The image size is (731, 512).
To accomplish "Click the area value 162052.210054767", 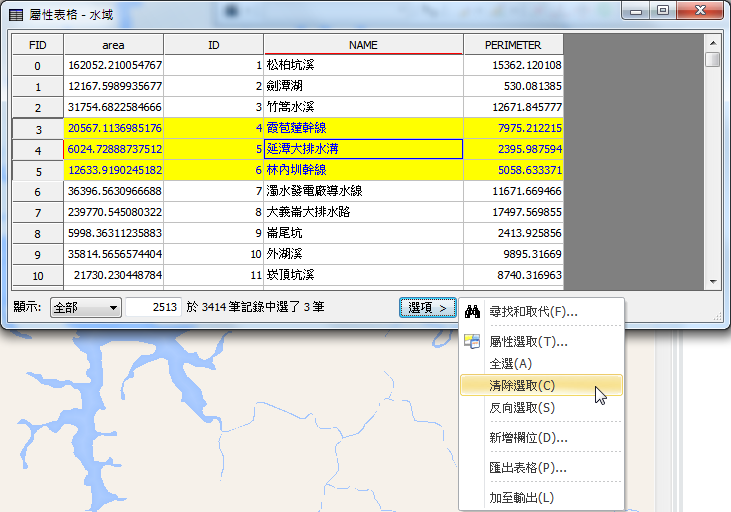I will (114, 65).
